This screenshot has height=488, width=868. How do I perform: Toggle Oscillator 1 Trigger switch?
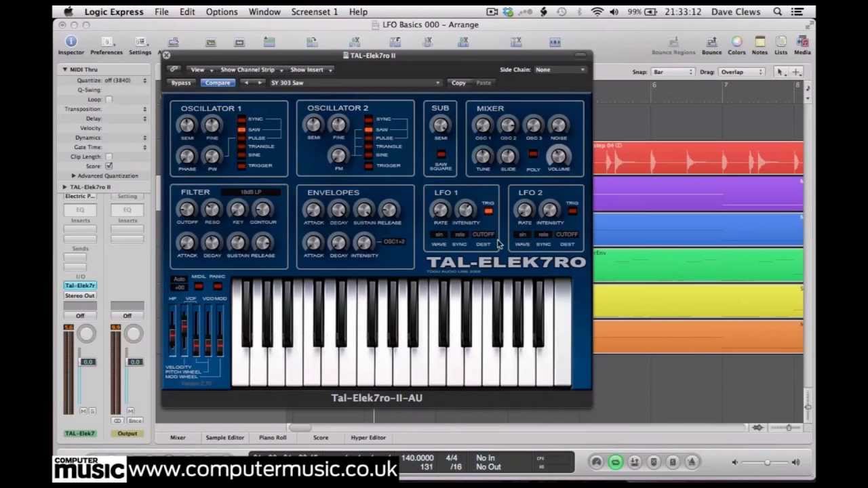(241, 165)
